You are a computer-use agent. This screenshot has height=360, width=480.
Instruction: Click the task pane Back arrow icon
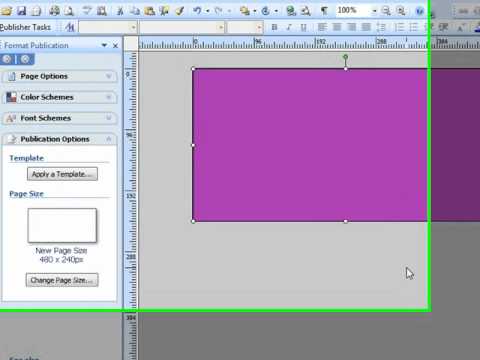7,60
